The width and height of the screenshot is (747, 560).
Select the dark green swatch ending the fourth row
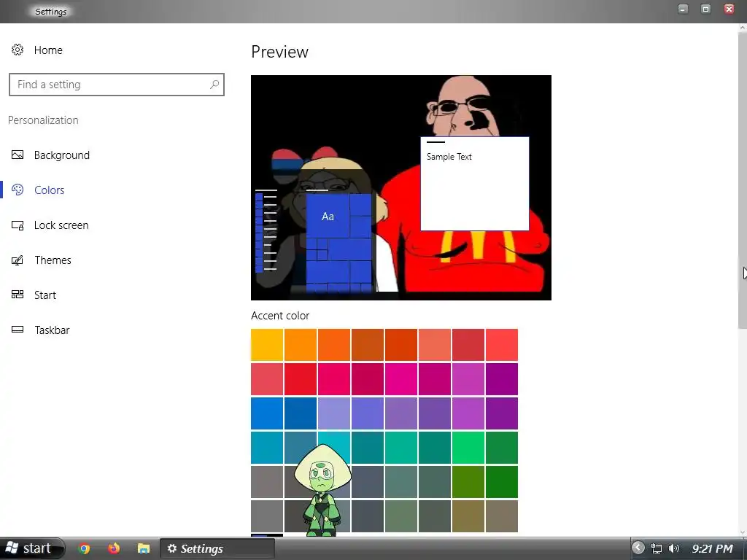click(502, 448)
